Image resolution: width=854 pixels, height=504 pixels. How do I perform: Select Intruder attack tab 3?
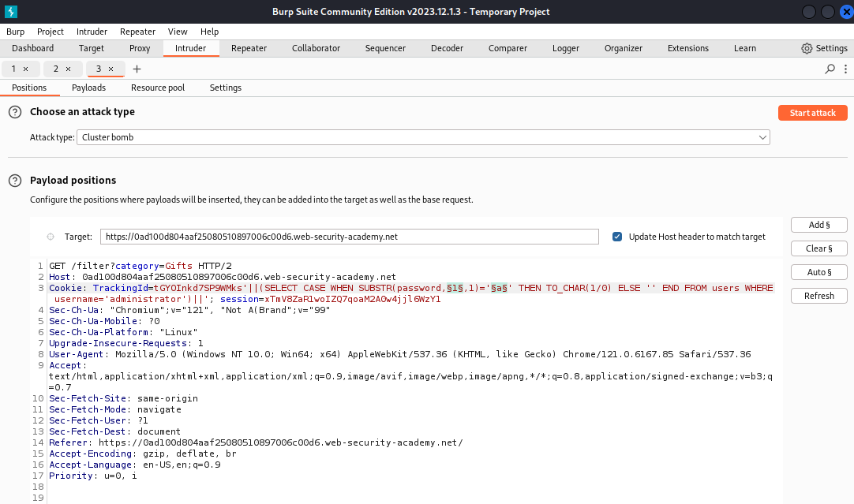point(99,69)
